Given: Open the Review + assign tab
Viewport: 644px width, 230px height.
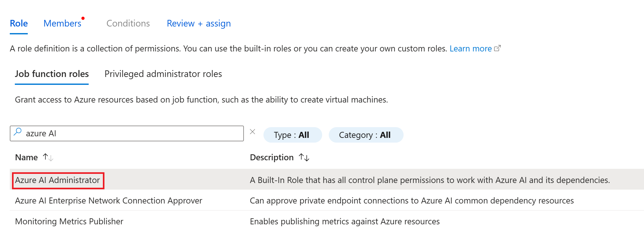Looking at the screenshot, I should 199,23.
